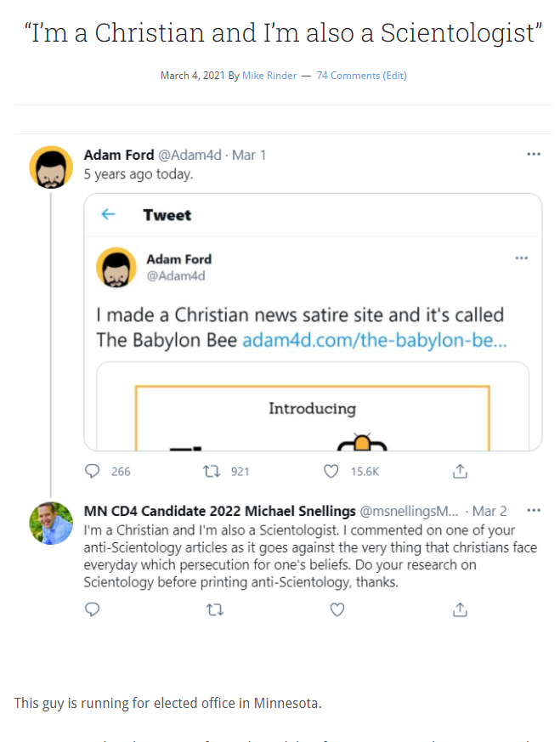Open Mike Rinder author link
This screenshot has width=560, height=742.
pyautogui.click(x=269, y=76)
